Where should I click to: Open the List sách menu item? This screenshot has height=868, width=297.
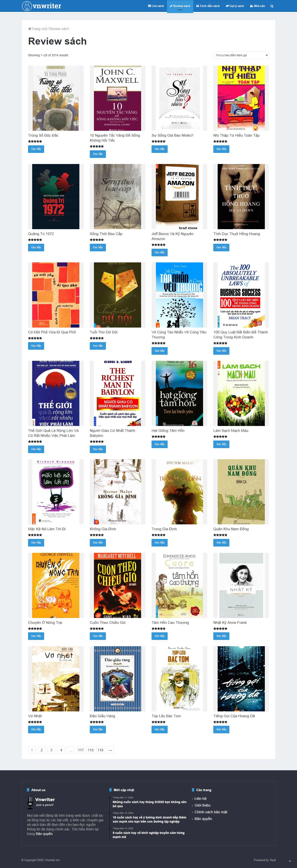[x=156, y=6]
